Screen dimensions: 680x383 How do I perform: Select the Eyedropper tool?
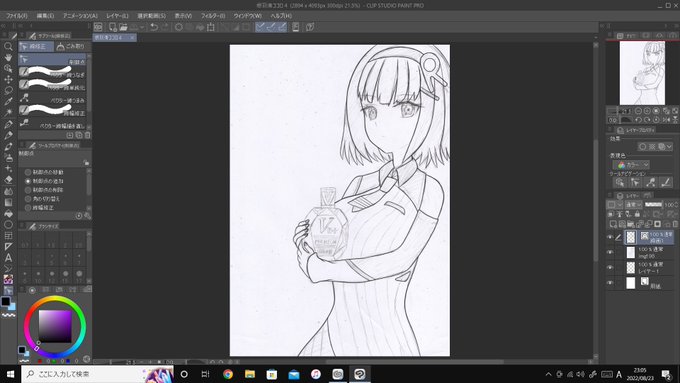pos(8,101)
